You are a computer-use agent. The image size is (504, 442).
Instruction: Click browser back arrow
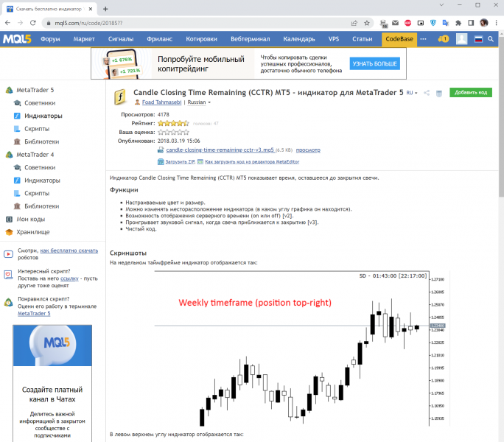(7, 23)
